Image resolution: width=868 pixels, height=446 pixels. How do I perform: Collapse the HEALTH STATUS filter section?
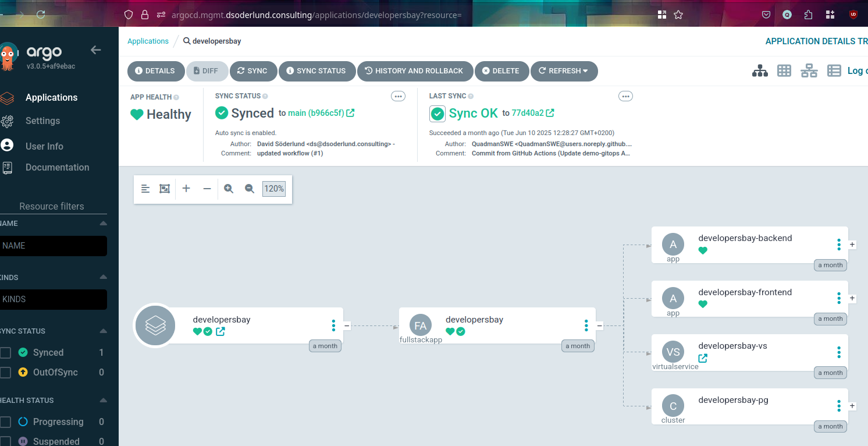point(103,401)
